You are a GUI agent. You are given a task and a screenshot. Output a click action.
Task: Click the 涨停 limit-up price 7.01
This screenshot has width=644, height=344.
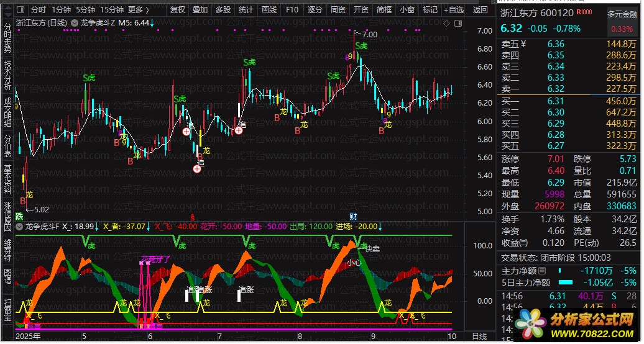tap(556, 159)
